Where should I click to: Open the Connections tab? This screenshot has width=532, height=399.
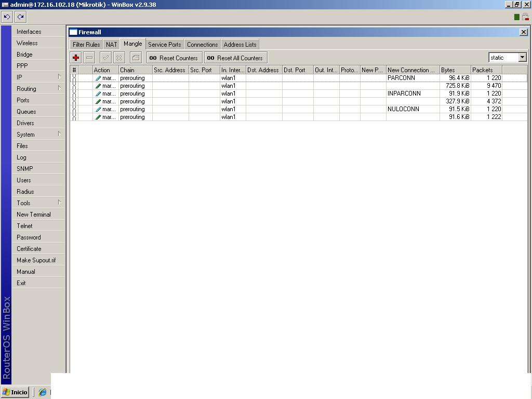pyautogui.click(x=203, y=45)
